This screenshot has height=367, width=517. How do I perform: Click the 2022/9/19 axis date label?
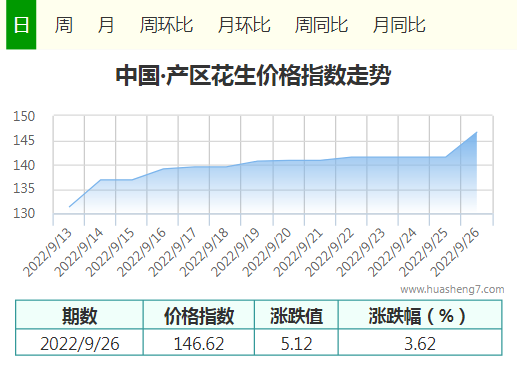[x=235, y=252]
